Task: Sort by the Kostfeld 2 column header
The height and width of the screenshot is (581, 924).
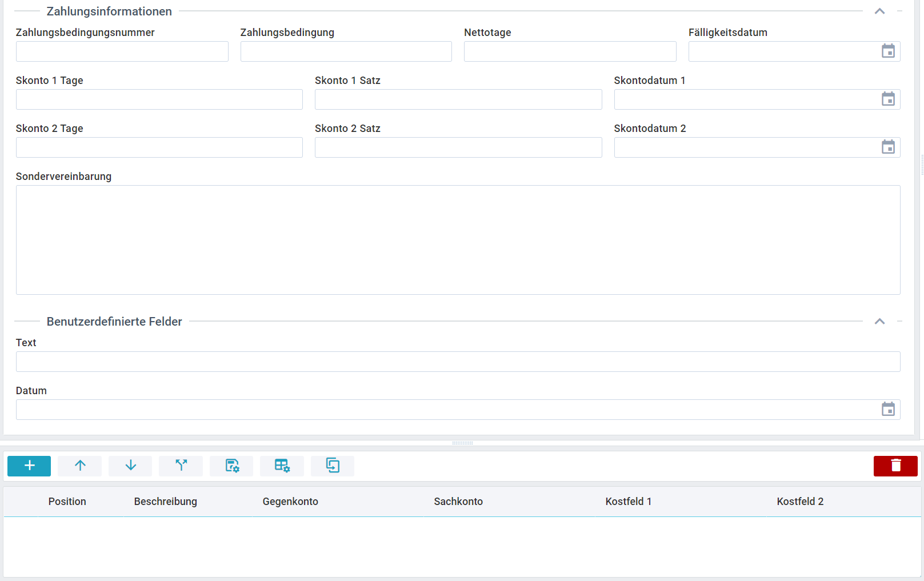Action: (x=800, y=502)
